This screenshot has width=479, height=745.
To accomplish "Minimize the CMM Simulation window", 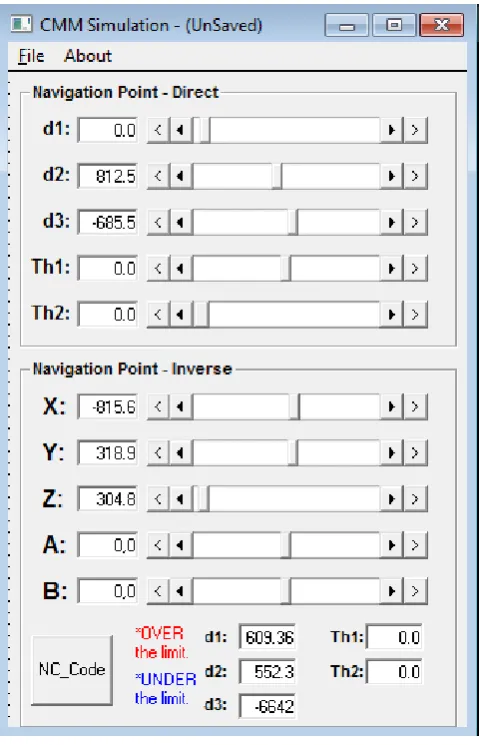I will (x=346, y=25).
